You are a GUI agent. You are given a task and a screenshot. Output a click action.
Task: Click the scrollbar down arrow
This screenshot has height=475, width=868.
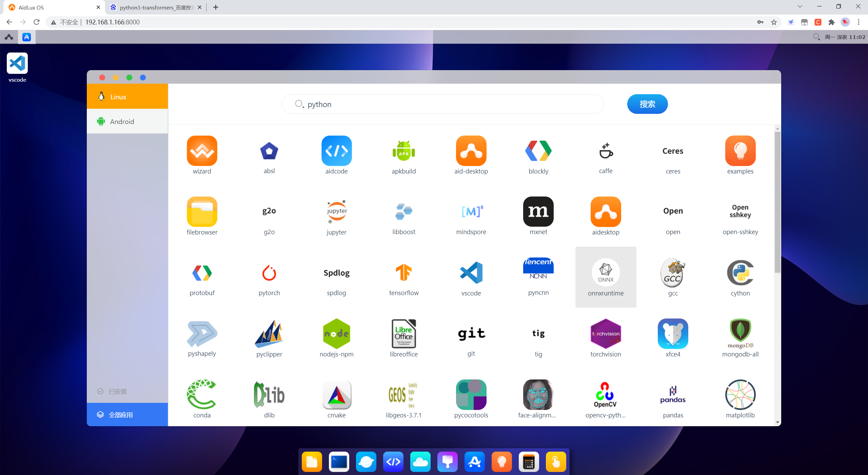[x=777, y=422]
